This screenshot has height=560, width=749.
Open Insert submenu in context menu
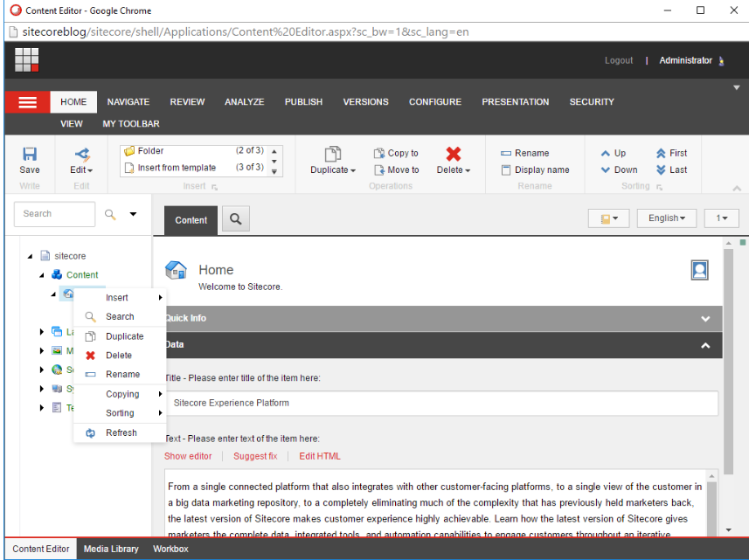coord(120,297)
